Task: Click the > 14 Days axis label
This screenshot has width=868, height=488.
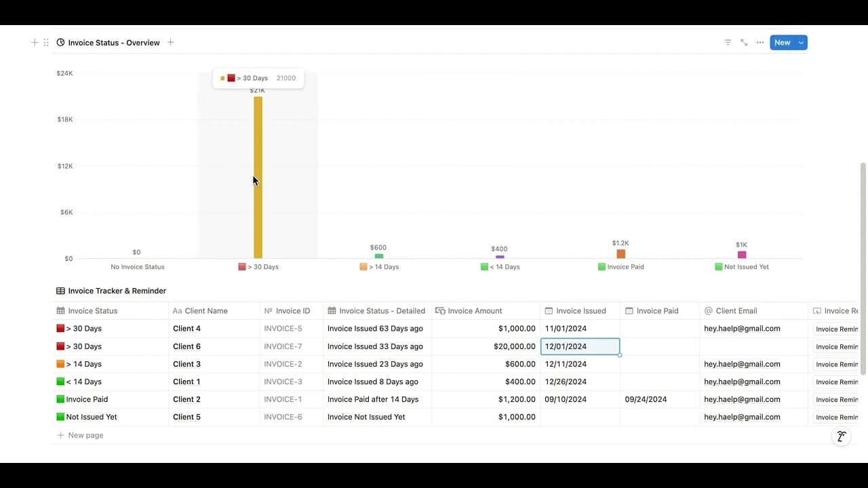Action: click(x=379, y=267)
